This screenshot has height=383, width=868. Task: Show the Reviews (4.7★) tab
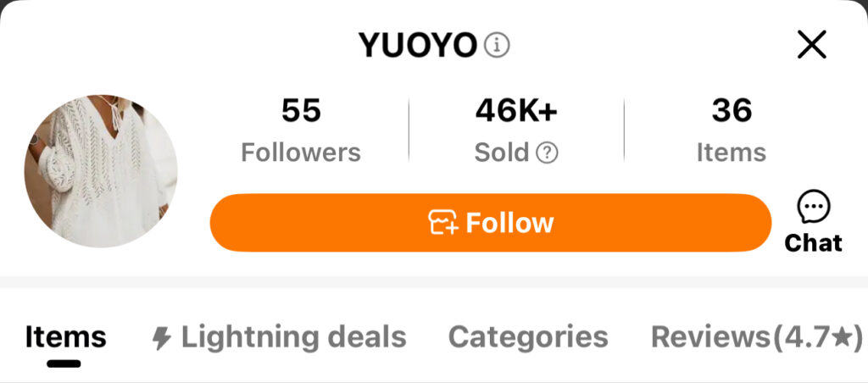[x=755, y=337]
